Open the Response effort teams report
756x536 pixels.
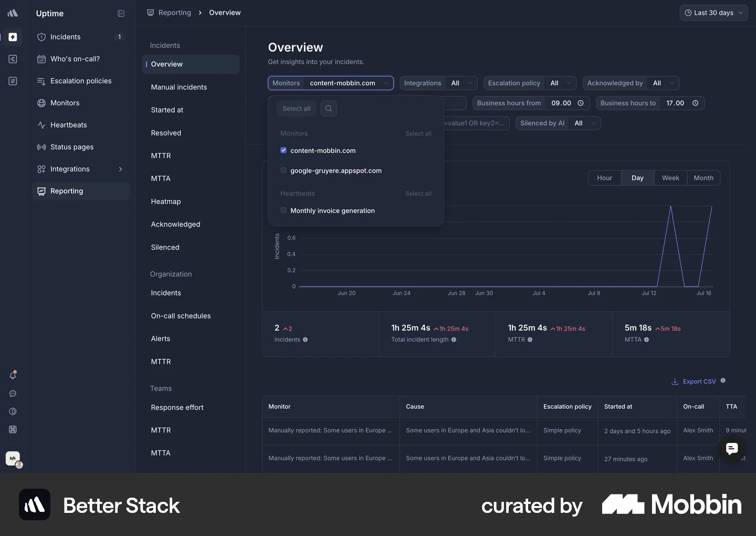[177, 407]
